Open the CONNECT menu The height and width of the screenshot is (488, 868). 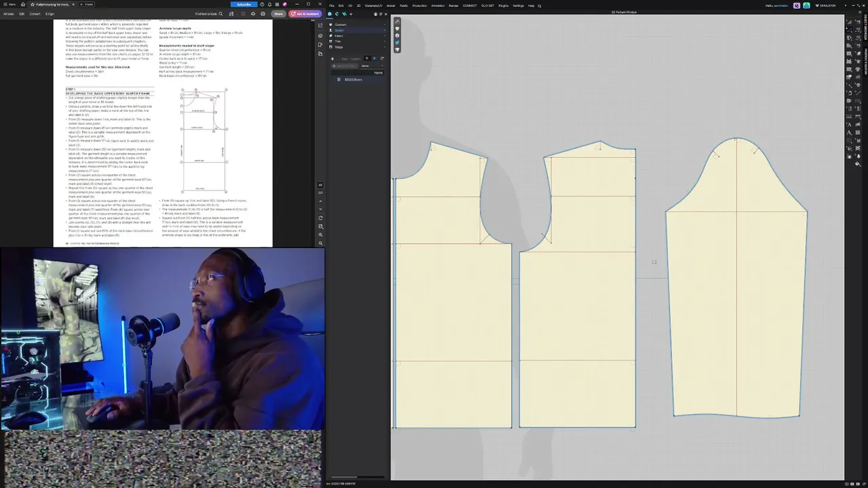470,5
